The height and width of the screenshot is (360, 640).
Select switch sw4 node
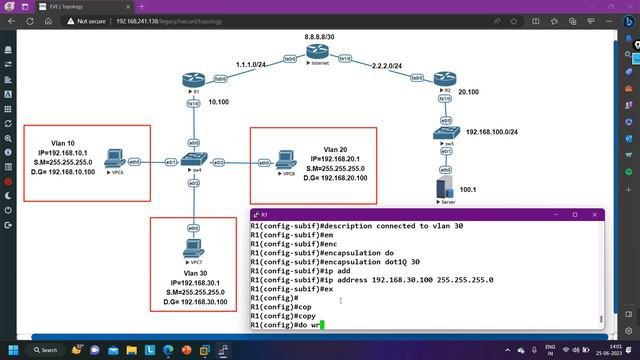tap(194, 159)
